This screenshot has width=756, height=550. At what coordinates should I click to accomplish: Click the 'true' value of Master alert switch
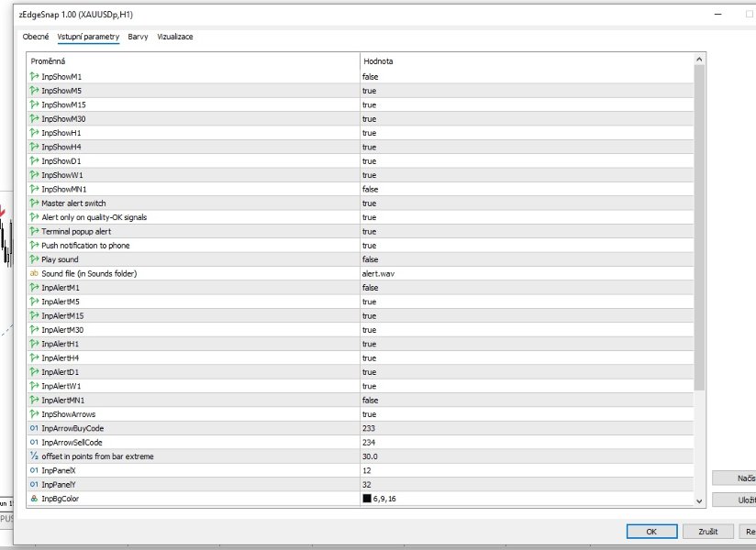point(370,203)
